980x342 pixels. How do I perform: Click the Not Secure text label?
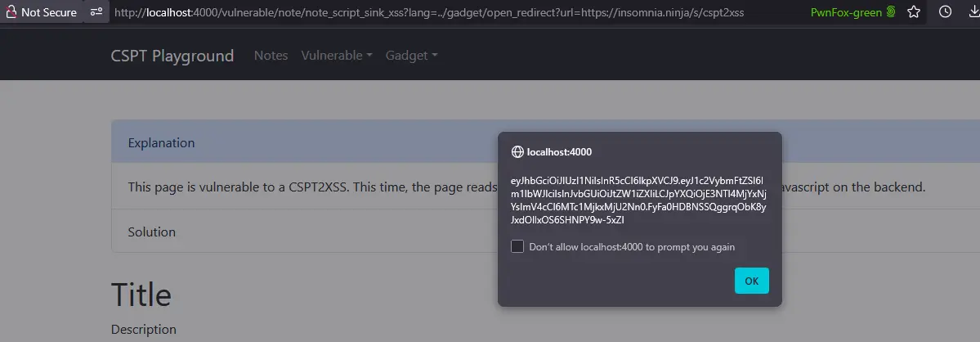pos(49,12)
